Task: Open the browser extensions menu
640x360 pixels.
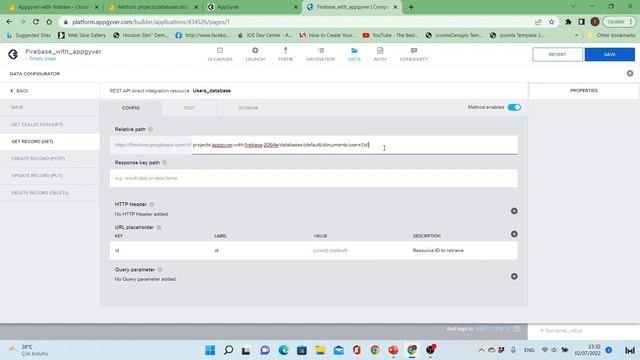Action: click(568, 22)
